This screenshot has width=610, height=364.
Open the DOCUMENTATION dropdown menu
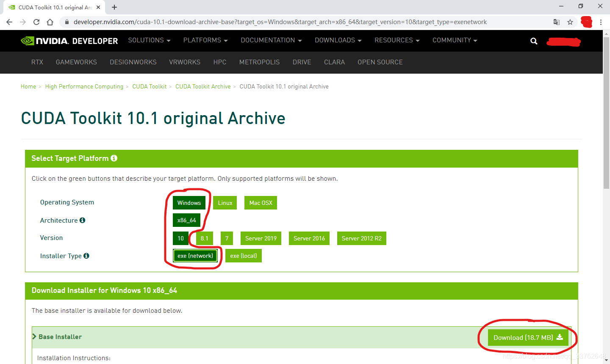pos(271,40)
